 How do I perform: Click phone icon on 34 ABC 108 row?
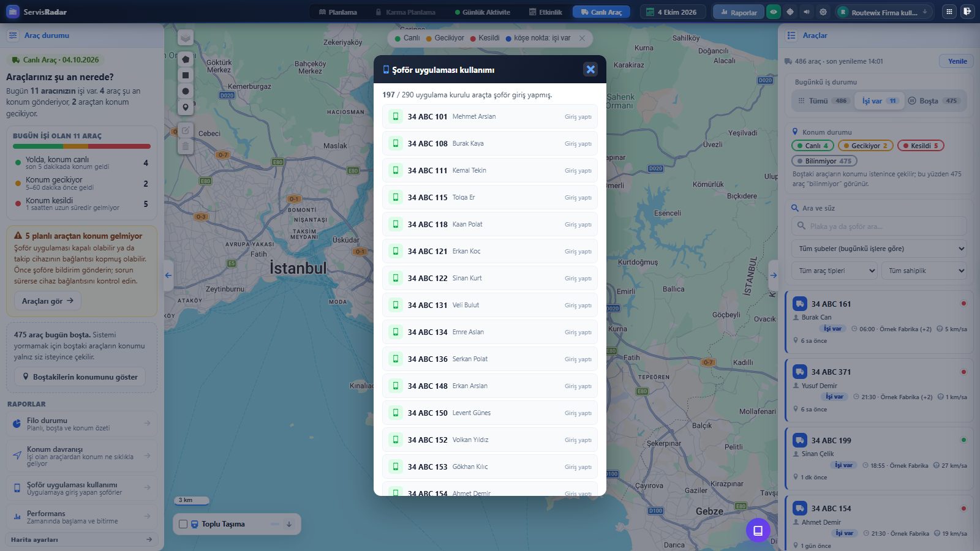pyautogui.click(x=396, y=143)
